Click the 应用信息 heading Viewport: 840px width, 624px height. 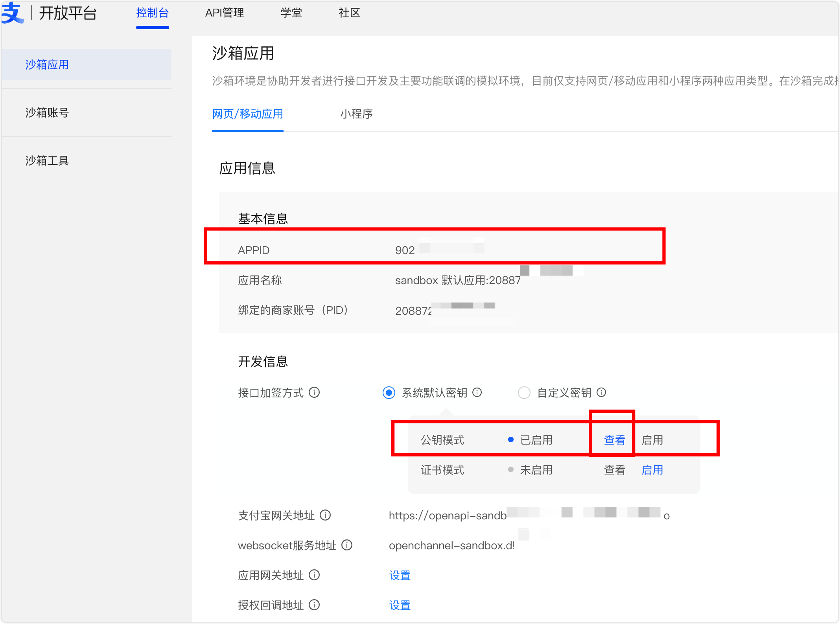tap(247, 168)
